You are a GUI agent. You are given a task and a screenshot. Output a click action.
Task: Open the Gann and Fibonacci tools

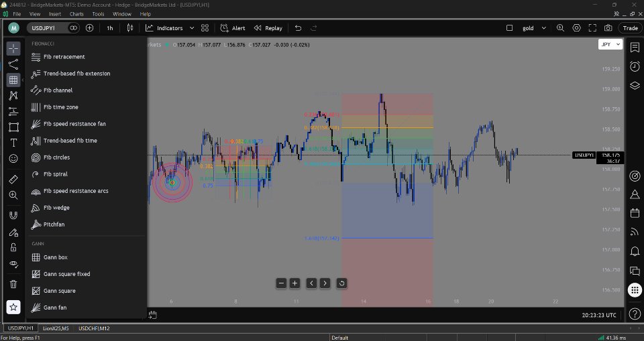pyautogui.click(x=13, y=80)
